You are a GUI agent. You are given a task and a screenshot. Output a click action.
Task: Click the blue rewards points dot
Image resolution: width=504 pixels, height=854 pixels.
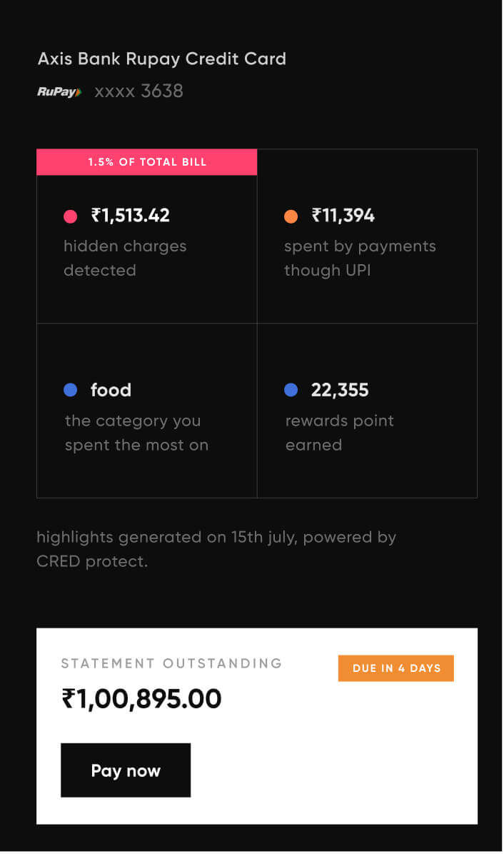pyautogui.click(x=291, y=390)
